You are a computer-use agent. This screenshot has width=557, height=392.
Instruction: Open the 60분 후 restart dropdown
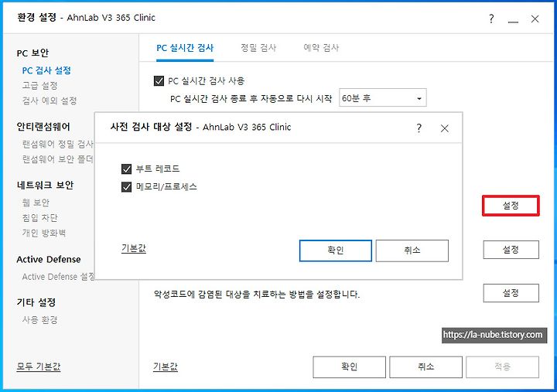click(x=383, y=98)
